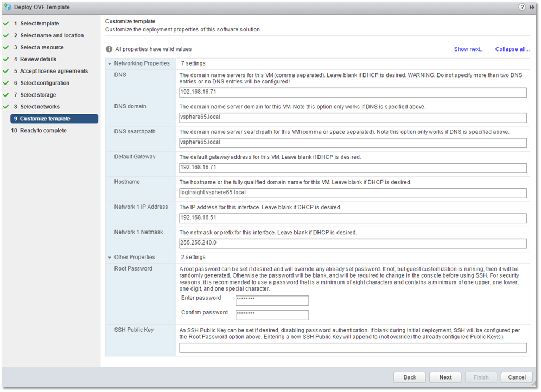Click 'All properties have valid values' text

153,49
